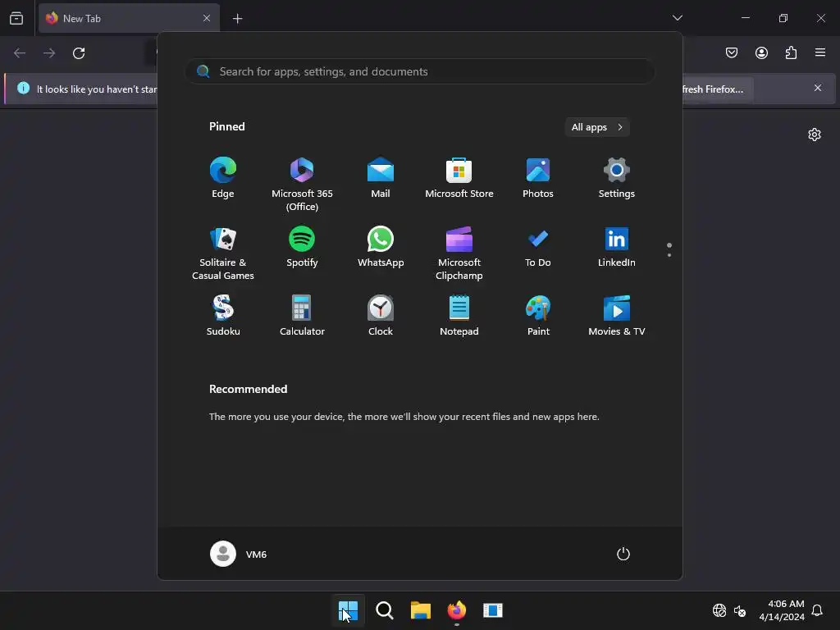840x630 pixels.
Task: Open the Firefox account icon
Action: tap(761, 52)
